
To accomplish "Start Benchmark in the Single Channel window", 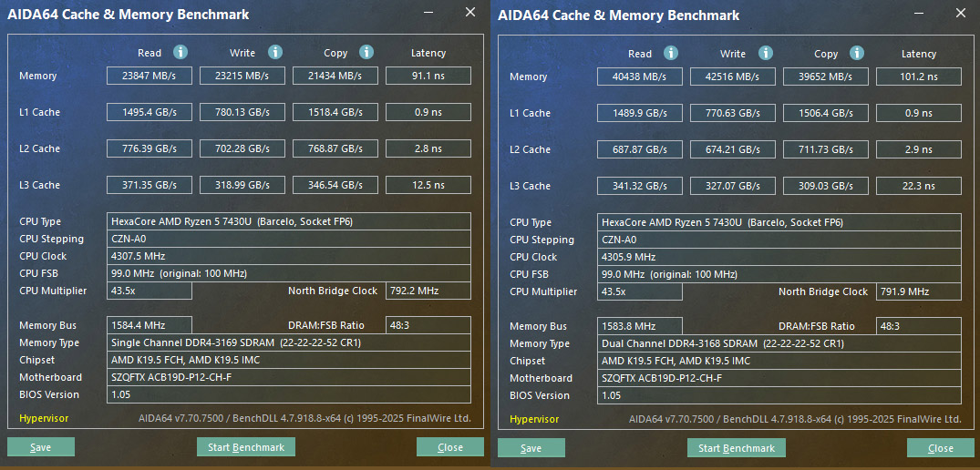I will [246, 447].
